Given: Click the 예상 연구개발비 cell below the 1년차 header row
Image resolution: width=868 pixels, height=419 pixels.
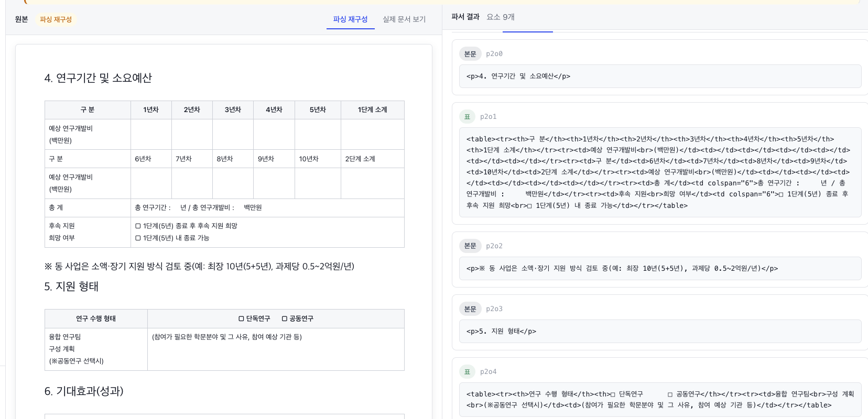Looking at the screenshot, I should [88, 135].
